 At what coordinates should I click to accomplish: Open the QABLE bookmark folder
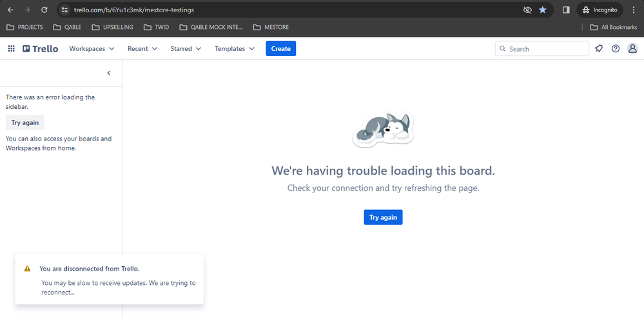[x=67, y=27]
